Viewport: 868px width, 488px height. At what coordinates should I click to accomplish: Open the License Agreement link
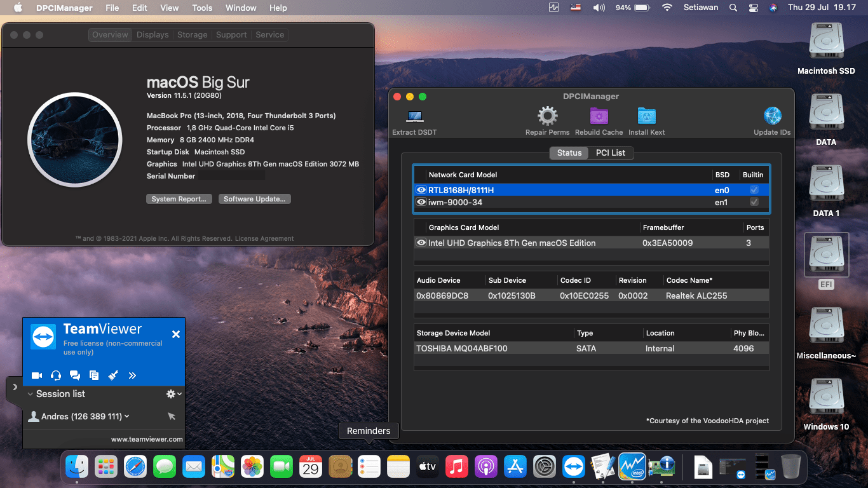(264, 239)
